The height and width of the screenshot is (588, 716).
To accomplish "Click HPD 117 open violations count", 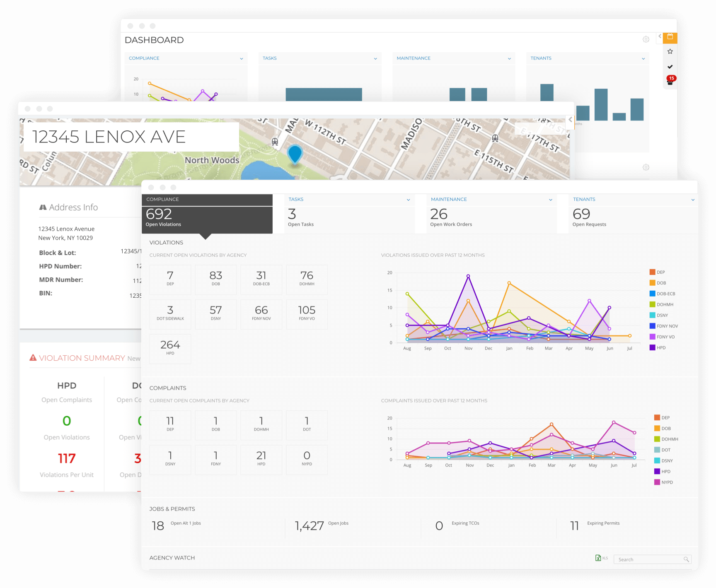I will tap(67, 458).
